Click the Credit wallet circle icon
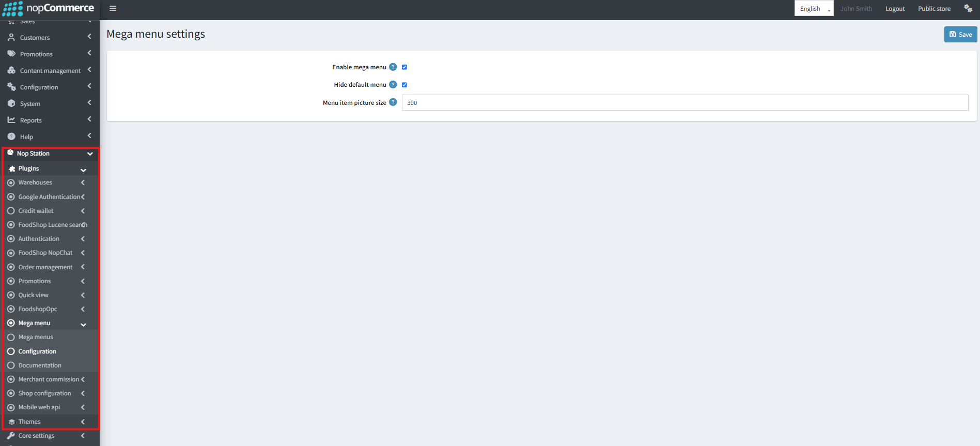Image resolution: width=980 pixels, height=446 pixels. (x=11, y=211)
